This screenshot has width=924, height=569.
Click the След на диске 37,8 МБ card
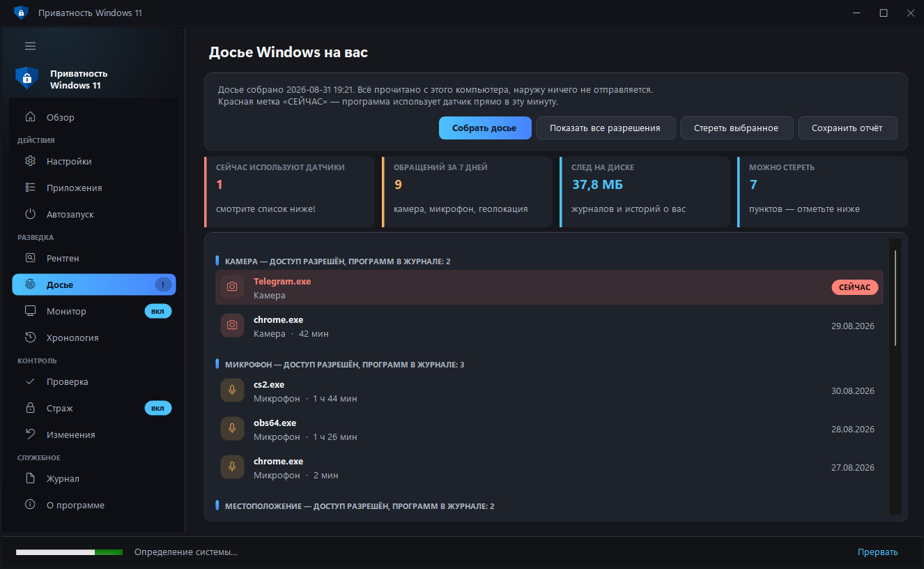click(x=645, y=192)
